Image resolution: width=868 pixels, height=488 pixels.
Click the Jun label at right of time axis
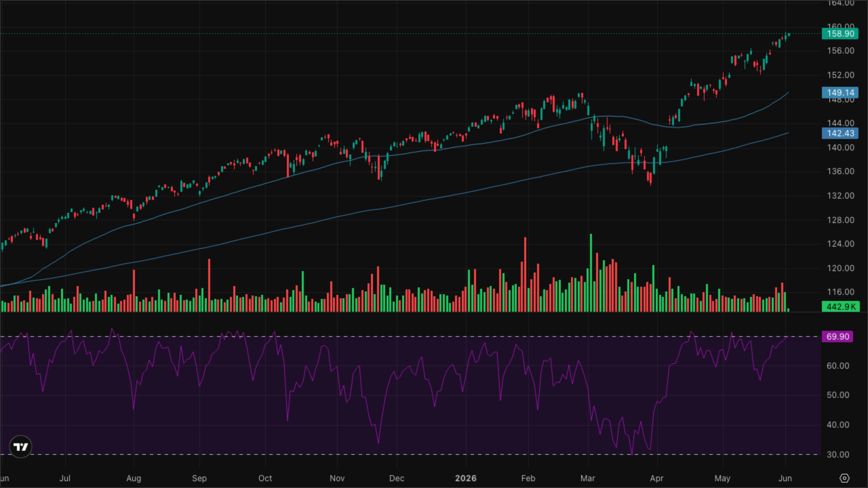785,478
